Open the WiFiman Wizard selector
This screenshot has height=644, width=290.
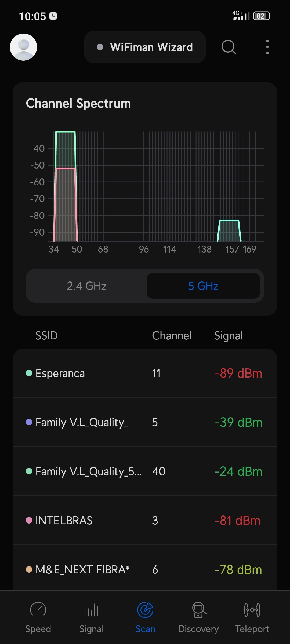(x=145, y=47)
